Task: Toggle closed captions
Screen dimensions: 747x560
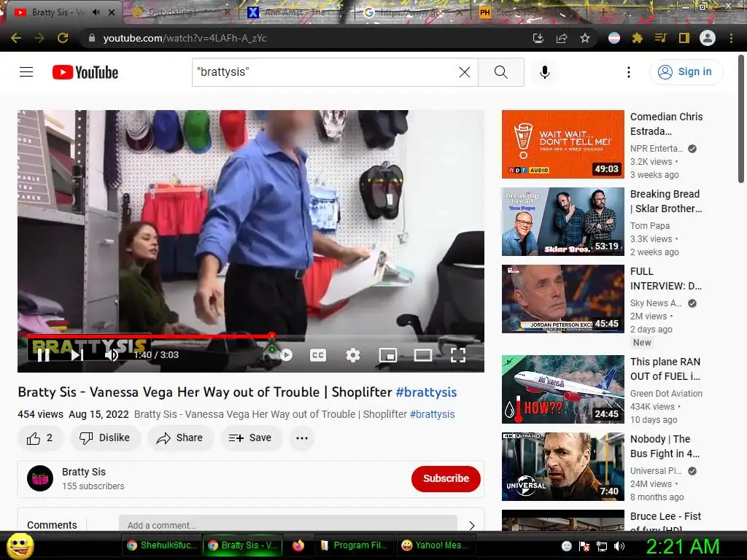Action: (318, 355)
